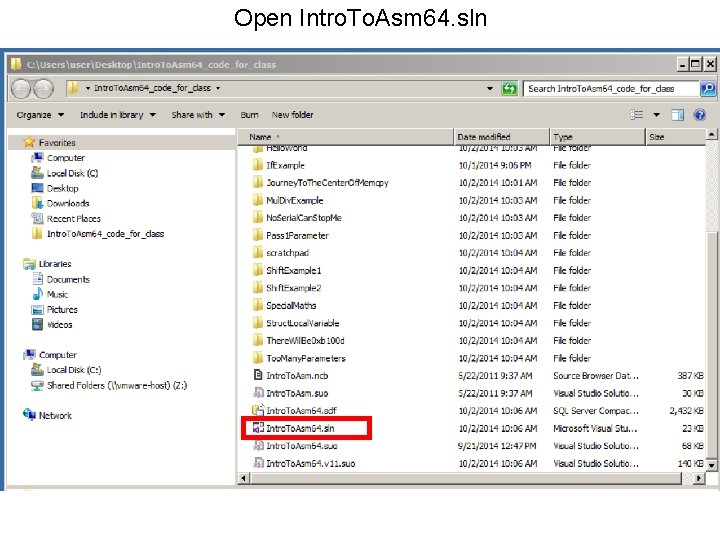Select the TooManyParameters folder icon
The height and width of the screenshot is (540, 720).
258,358
